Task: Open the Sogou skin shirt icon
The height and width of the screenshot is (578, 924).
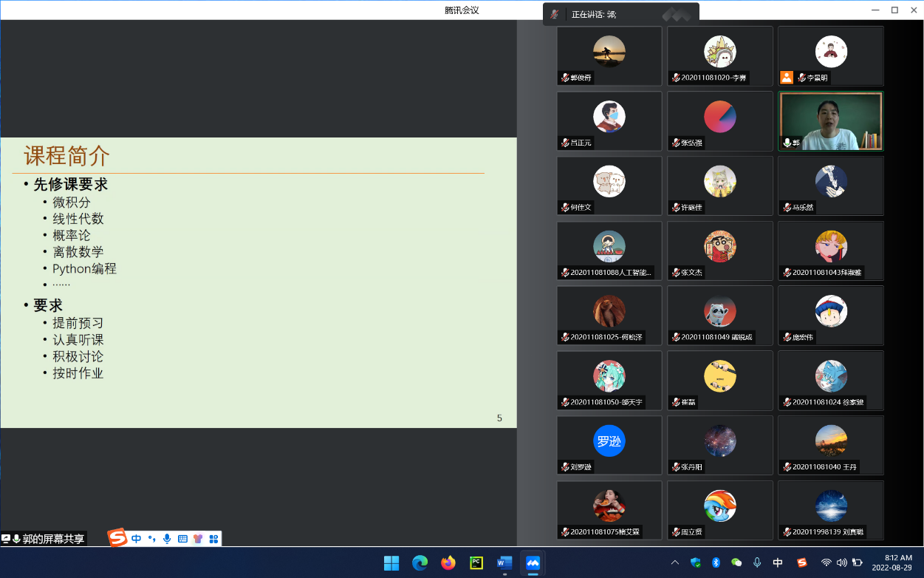Action: click(198, 539)
